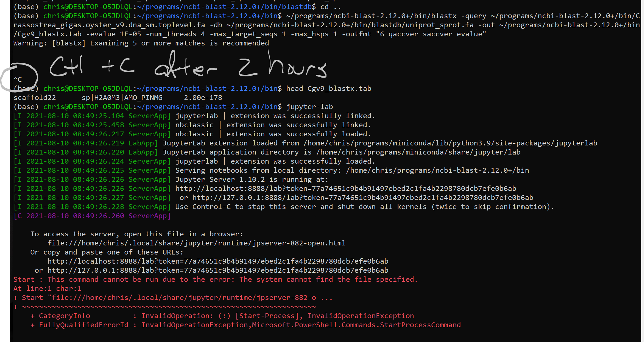
Task: Click 'Jupyter Server 1.10.2 is running at:'
Action: click(x=252, y=180)
